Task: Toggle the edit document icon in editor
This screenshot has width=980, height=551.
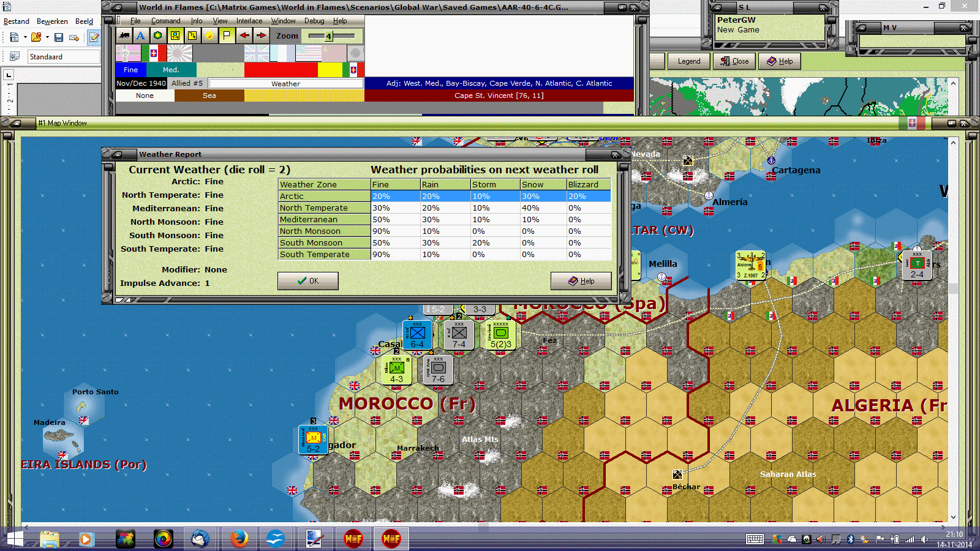Action: click(x=94, y=37)
